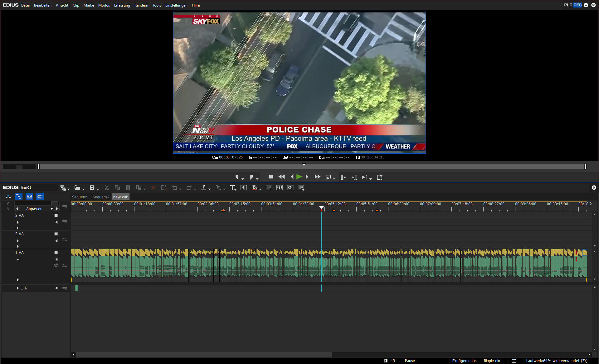Create title with T icon

click(x=232, y=187)
